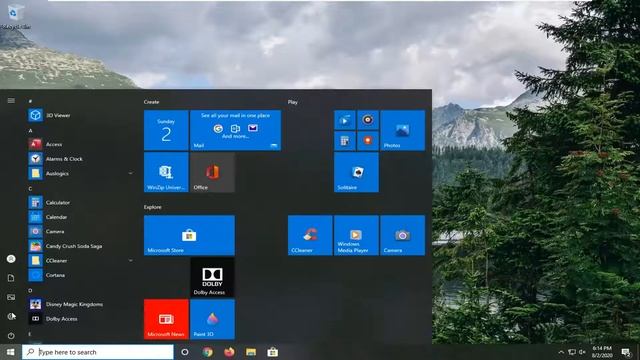The height and width of the screenshot is (360, 640).
Task: Open the Photos tile
Action: tap(402, 130)
